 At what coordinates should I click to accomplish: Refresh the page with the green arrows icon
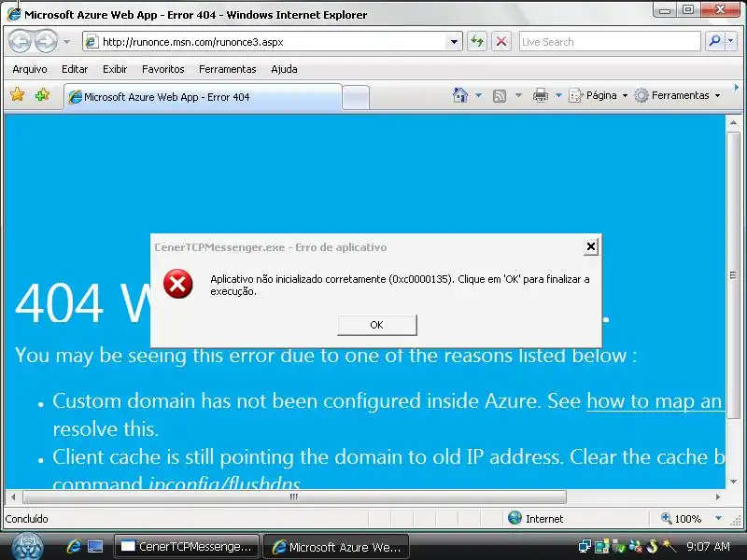coord(477,41)
